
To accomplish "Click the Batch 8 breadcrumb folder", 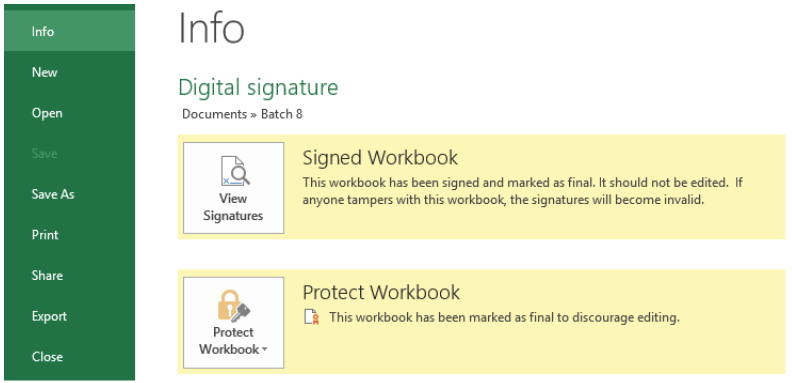I will (x=281, y=114).
